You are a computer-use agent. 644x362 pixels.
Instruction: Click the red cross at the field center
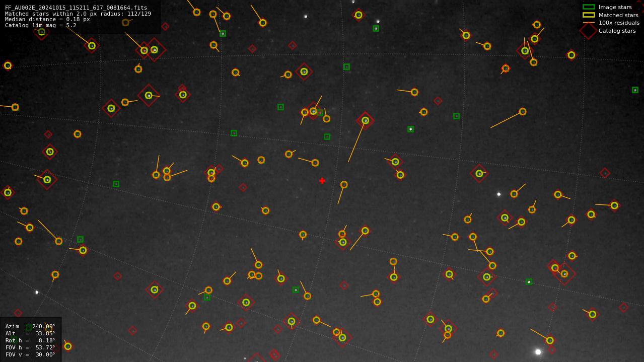pyautogui.click(x=322, y=181)
